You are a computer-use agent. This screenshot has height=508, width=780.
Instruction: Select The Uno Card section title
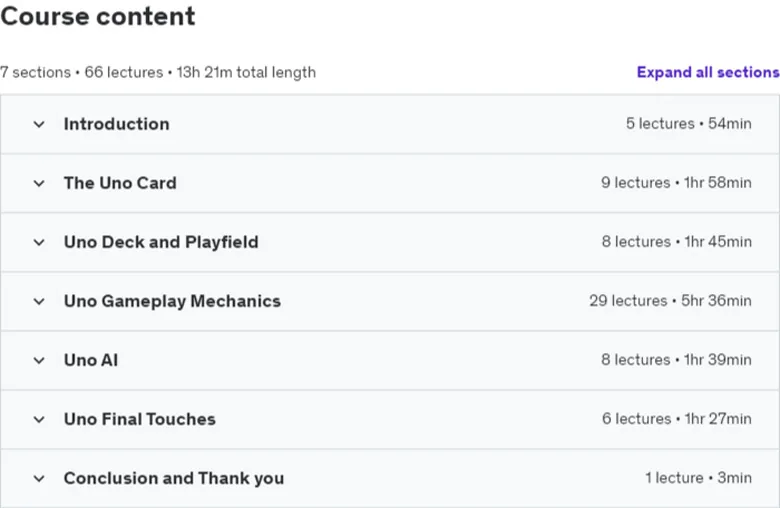(x=120, y=183)
